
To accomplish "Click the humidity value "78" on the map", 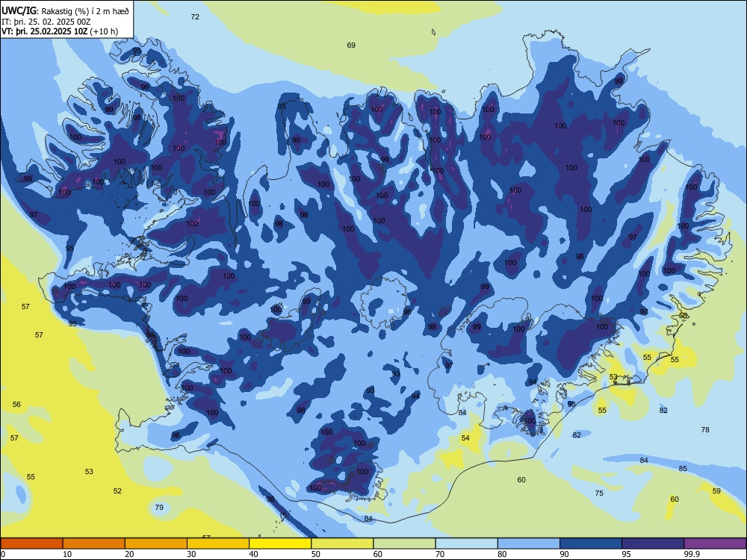I will point(705,429).
